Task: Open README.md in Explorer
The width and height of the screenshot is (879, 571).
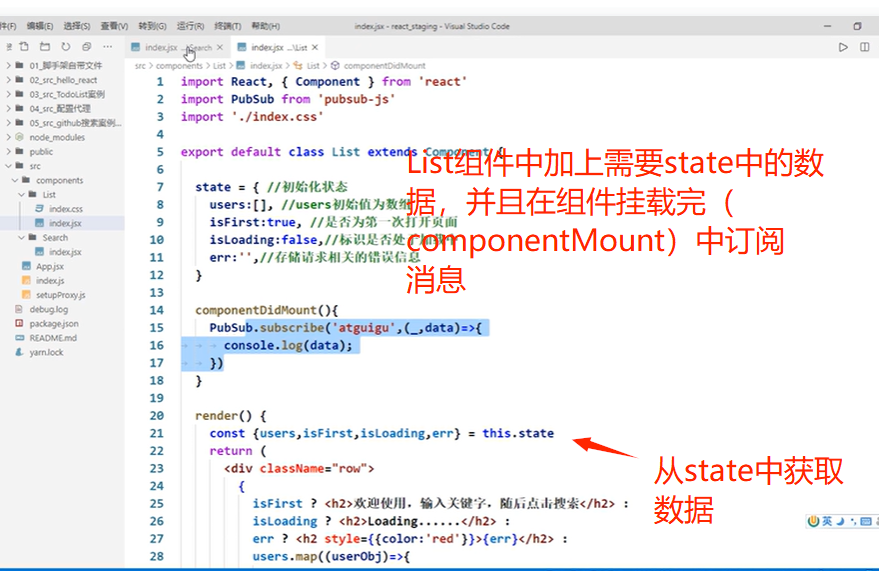Action: click(x=53, y=338)
